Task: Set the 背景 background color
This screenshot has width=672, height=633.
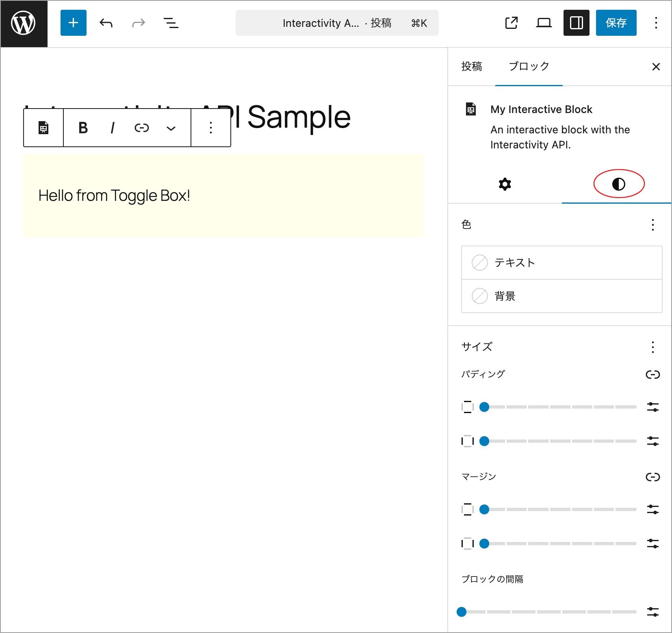Action: tap(562, 296)
